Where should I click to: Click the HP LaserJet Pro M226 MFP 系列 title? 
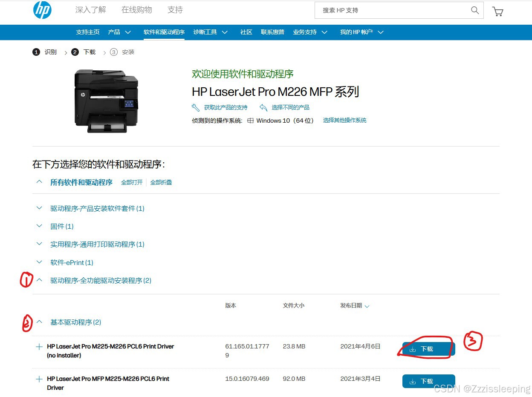pyautogui.click(x=275, y=92)
